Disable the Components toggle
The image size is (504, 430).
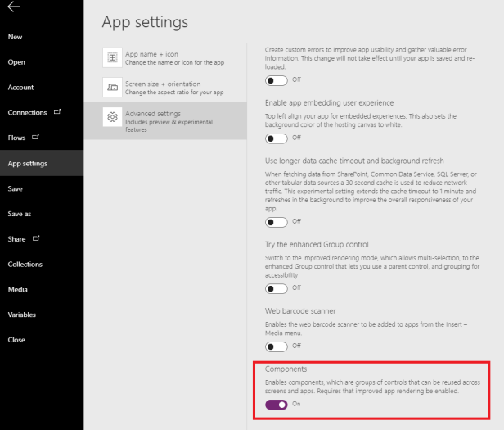[x=277, y=405]
